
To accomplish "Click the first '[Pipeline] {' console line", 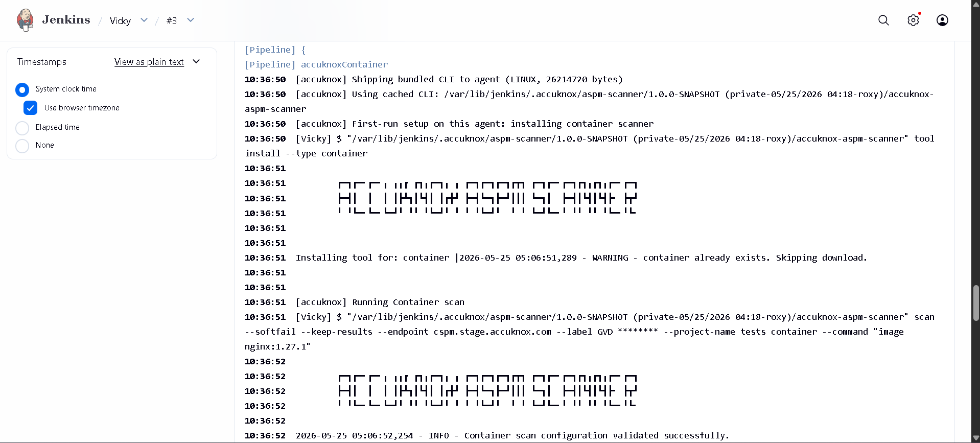I will point(275,50).
